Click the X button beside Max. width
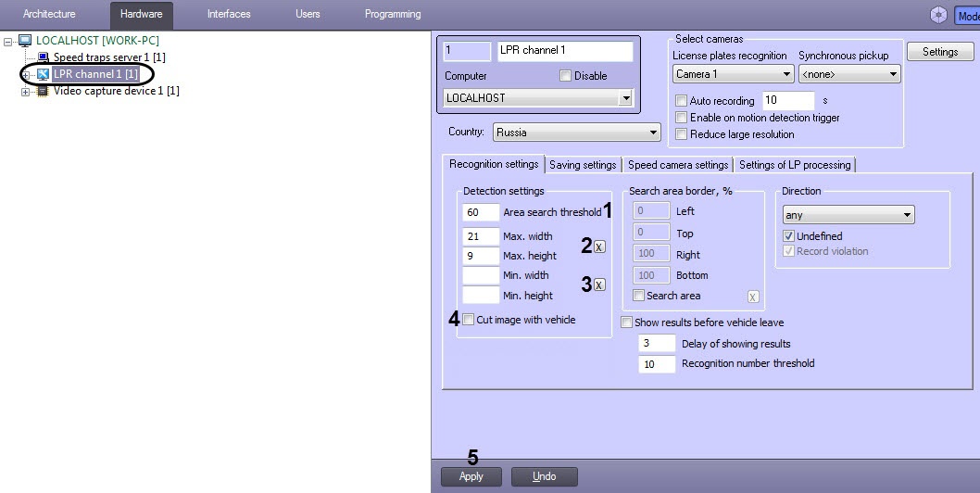This screenshot has width=980, height=493. click(x=599, y=246)
